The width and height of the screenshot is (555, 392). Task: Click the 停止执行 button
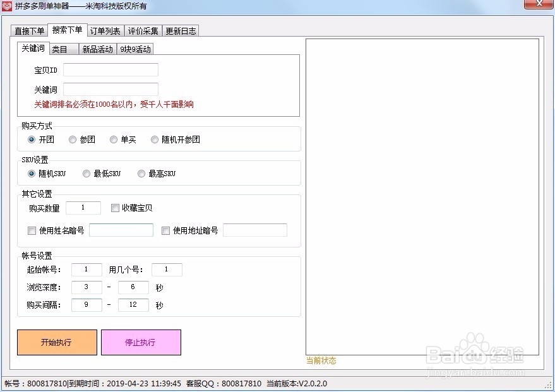point(141,343)
